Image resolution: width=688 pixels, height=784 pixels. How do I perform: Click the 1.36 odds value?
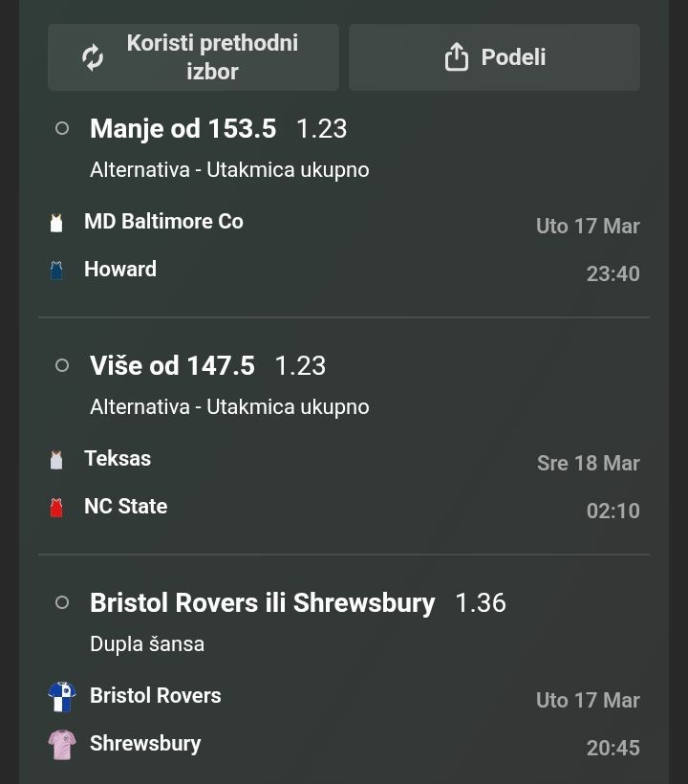coord(481,603)
